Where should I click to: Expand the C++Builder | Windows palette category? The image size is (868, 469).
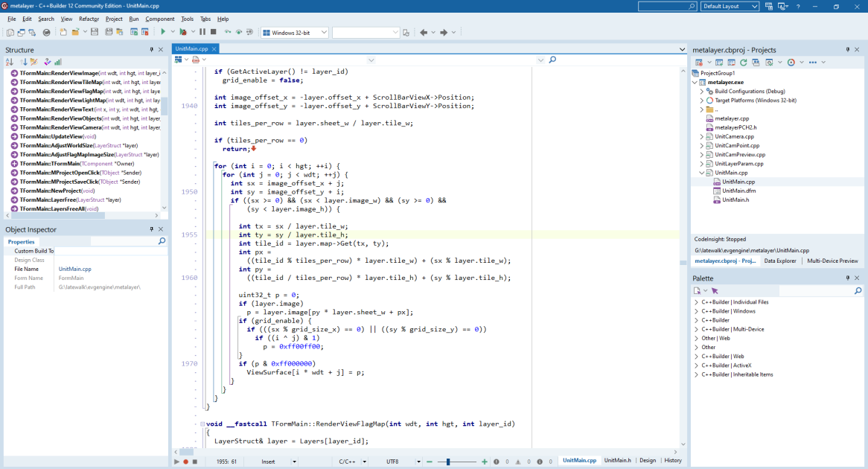point(696,311)
